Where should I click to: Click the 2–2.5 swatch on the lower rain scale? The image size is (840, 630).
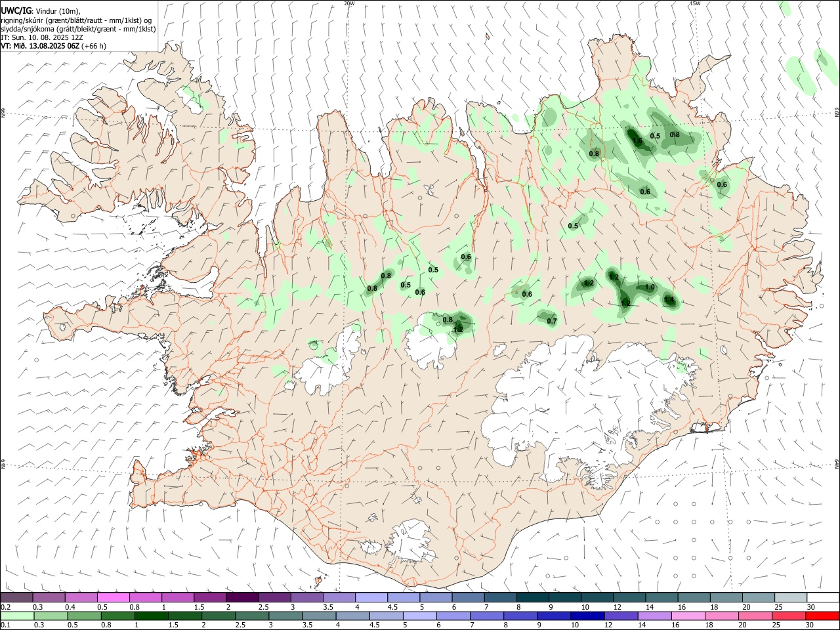point(219,616)
